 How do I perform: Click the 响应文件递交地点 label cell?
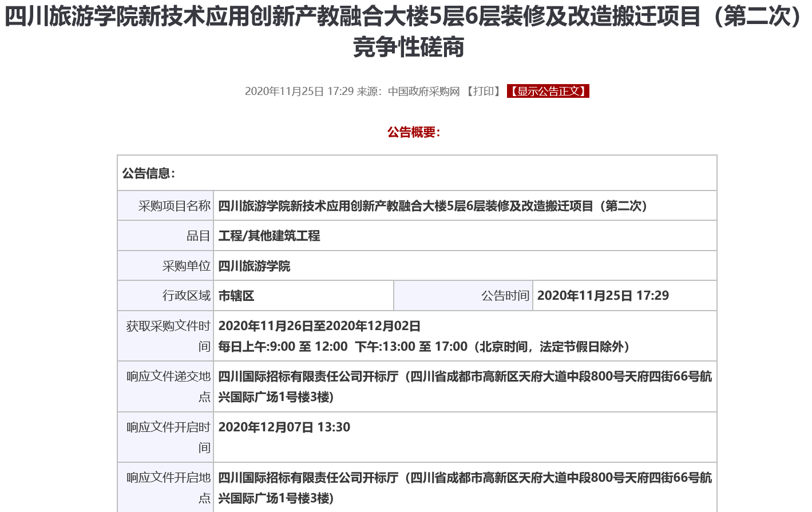point(165,387)
